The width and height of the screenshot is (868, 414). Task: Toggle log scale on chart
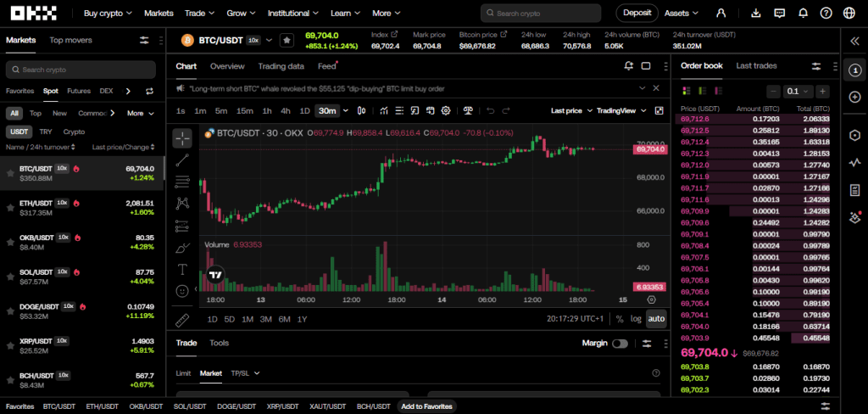[636, 319]
